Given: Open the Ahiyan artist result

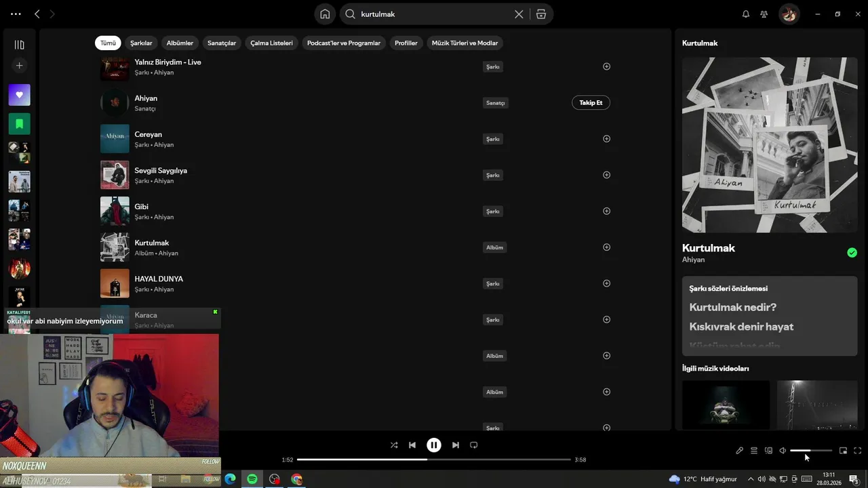Looking at the screenshot, I should point(355,102).
